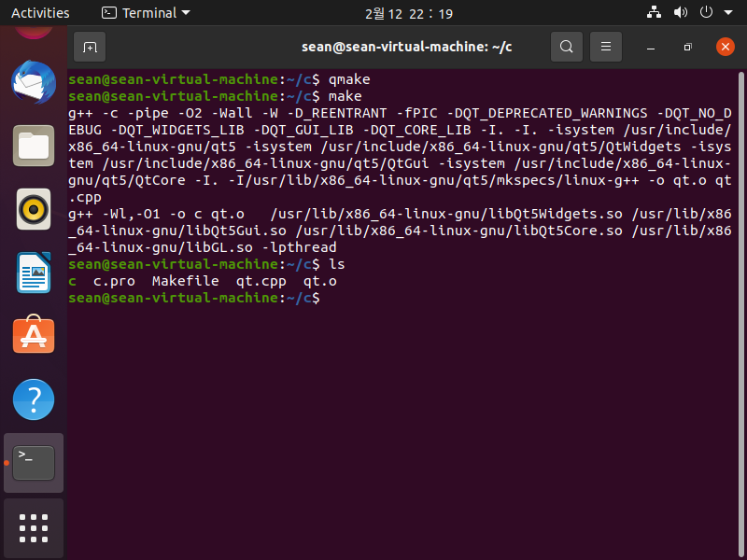Click the terminal vertical scrollbar
This screenshot has width=747, height=560.
pos(740,315)
